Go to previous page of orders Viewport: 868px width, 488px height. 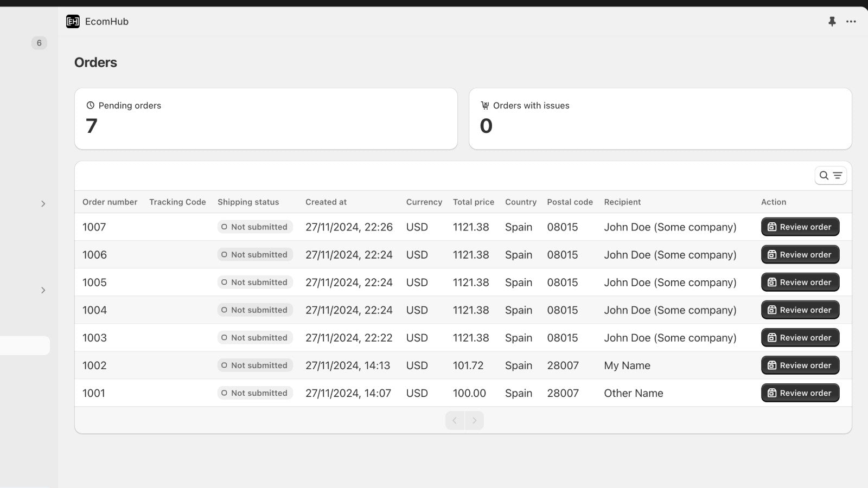pyautogui.click(x=455, y=421)
